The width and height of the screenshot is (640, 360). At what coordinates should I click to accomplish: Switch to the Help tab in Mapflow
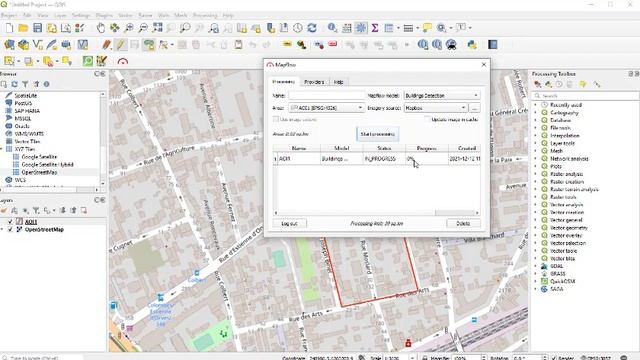point(338,82)
